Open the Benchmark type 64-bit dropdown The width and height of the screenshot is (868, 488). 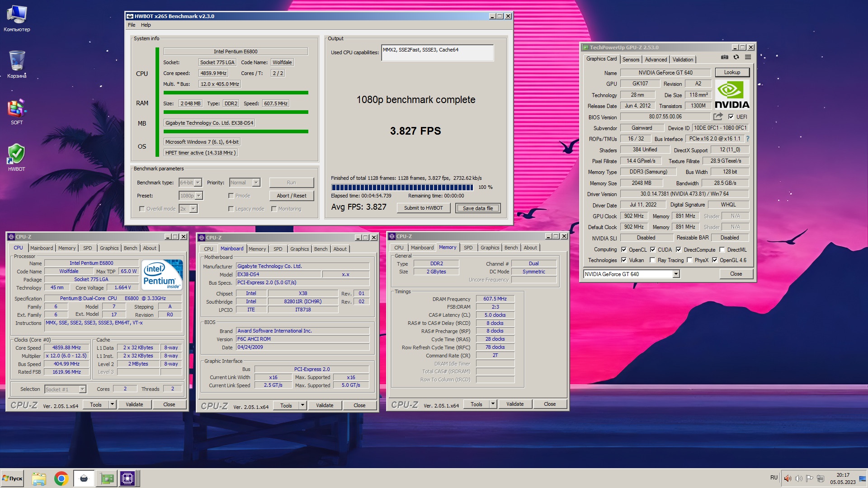[x=190, y=183]
